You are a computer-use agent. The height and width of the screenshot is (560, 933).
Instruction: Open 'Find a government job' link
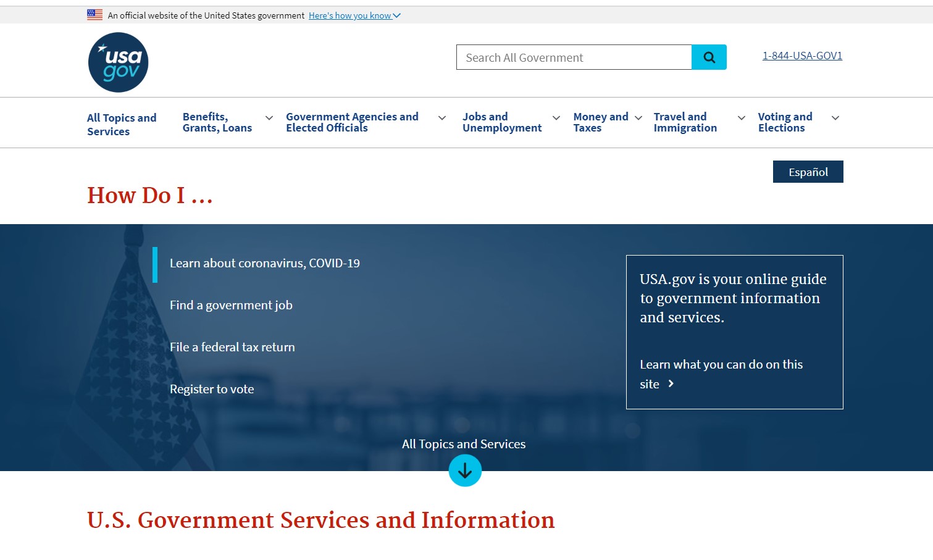pyautogui.click(x=231, y=306)
